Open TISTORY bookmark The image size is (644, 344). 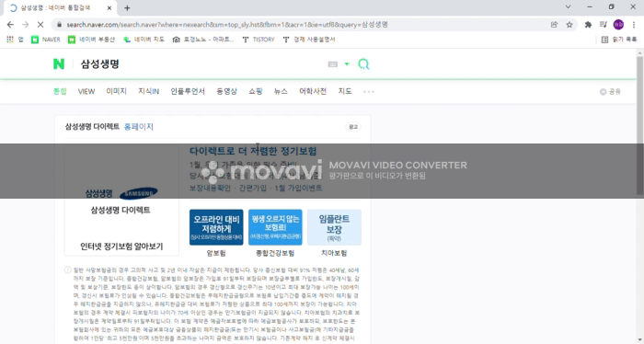point(259,40)
